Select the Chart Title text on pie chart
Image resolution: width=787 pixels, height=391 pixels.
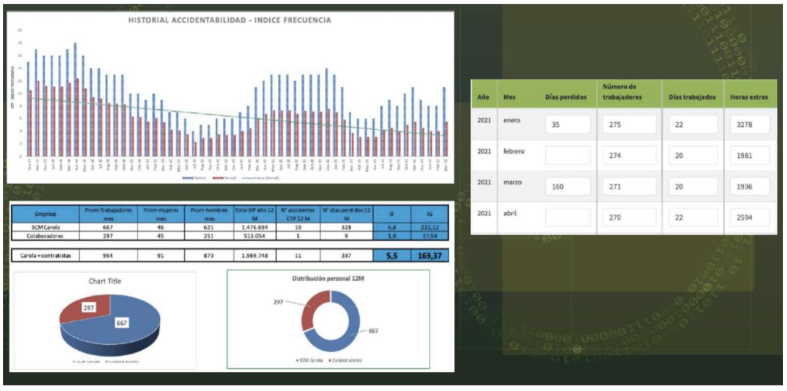coord(103,281)
